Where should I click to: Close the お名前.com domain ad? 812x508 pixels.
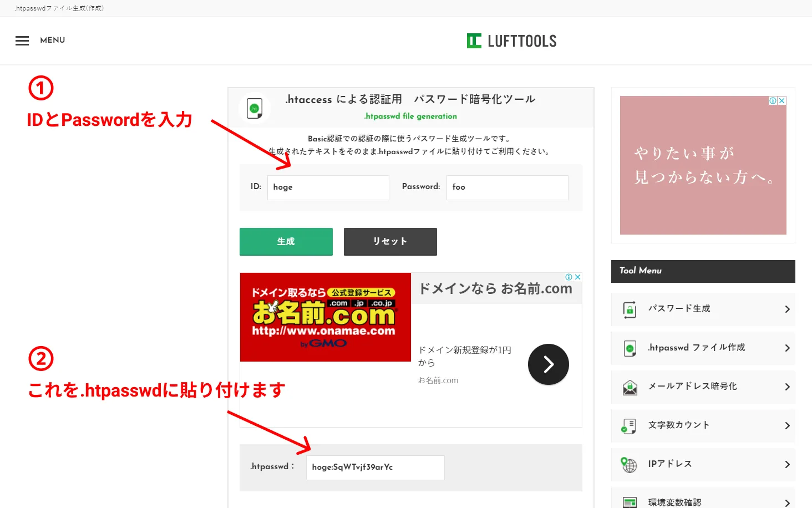(577, 277)
